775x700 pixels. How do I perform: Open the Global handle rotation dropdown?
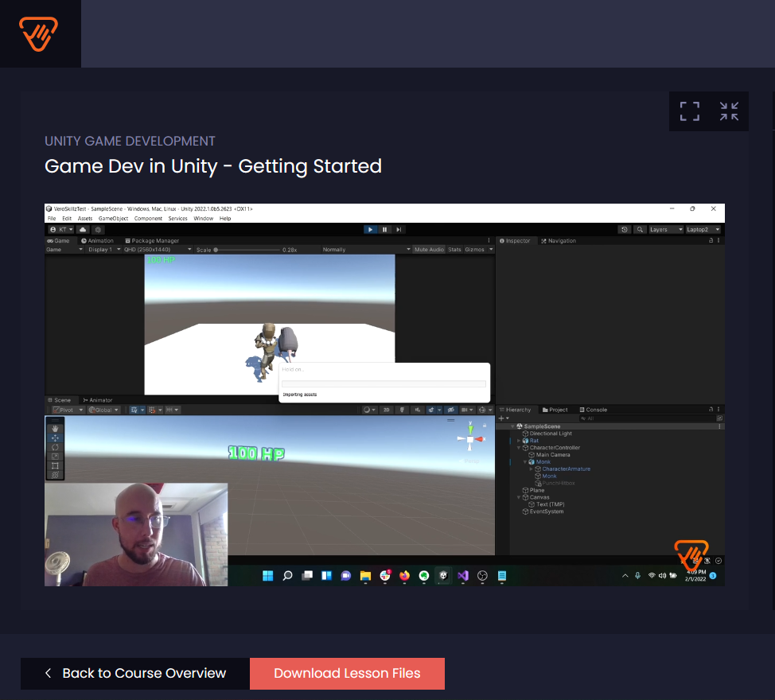click(x=103, y=410)
